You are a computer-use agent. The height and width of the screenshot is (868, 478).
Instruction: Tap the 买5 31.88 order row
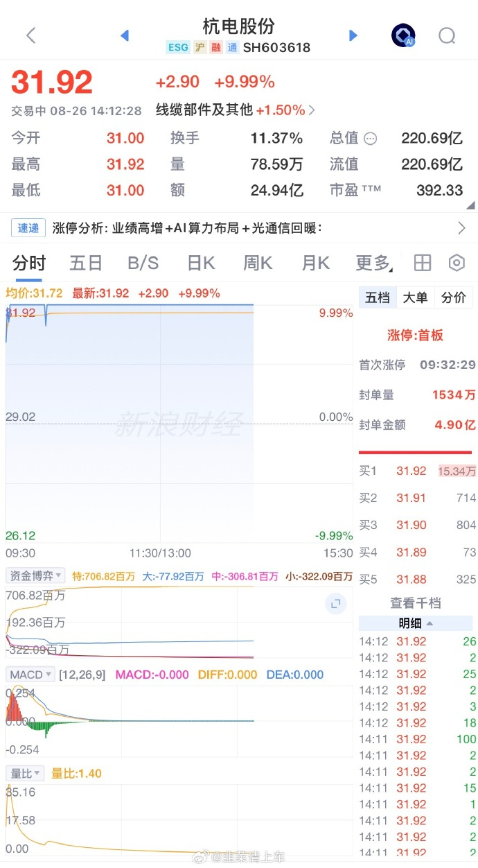pyautogui.click(x=417, y=580)
